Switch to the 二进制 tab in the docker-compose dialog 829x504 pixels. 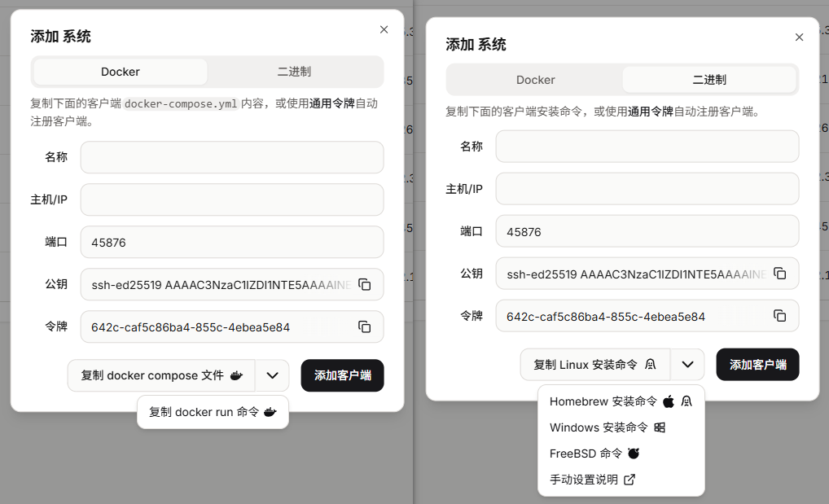click(294, 72)
